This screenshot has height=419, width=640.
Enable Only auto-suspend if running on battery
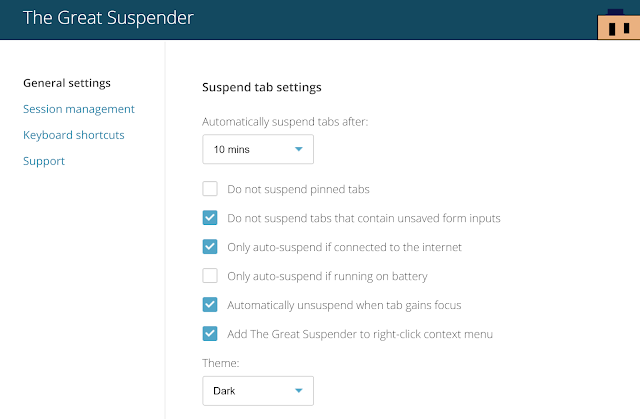coord(210,276)
